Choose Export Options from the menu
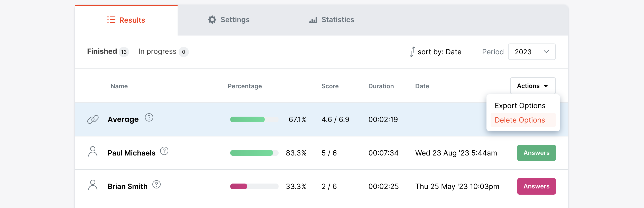 [x=520, y=106]
